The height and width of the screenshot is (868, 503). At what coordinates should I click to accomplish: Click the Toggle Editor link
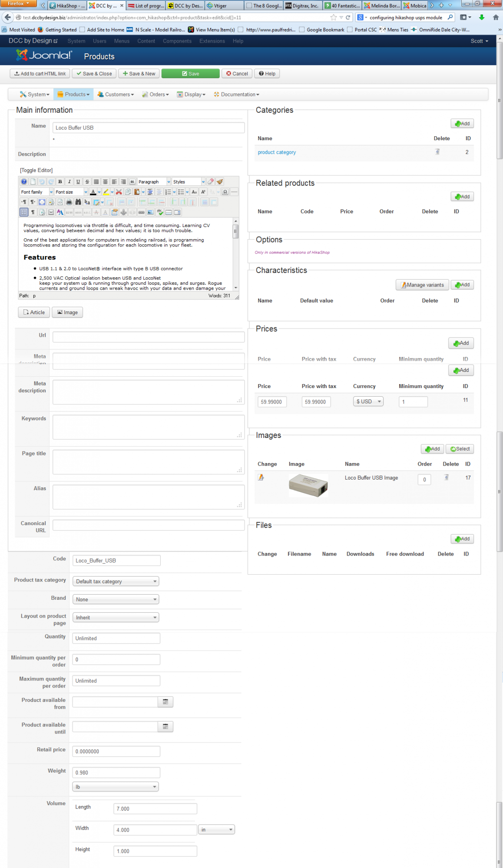[x=36, y=170]
